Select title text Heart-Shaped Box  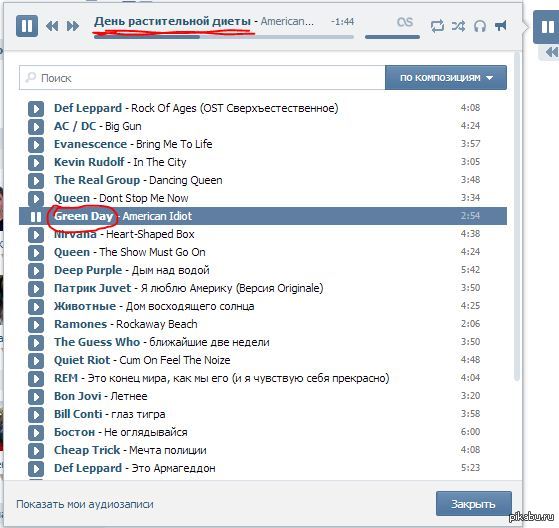(x=150, y=234)
